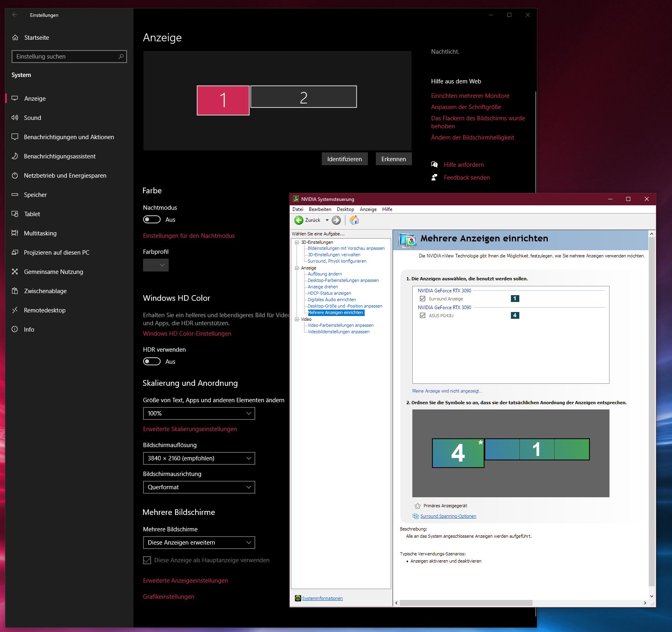This screenshot has width=672, height=632.
Task: Open the Zurück history dropdown arrow
Action: (x=327, y=220)
